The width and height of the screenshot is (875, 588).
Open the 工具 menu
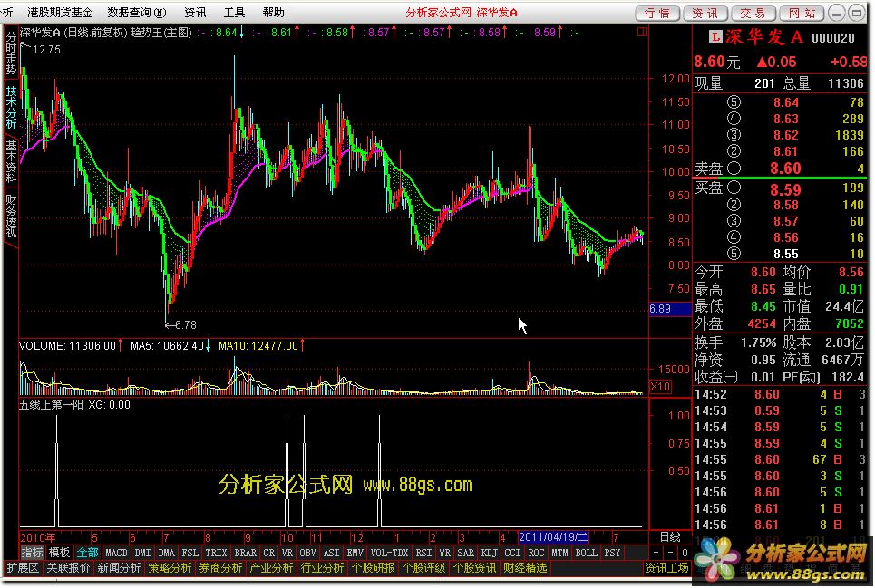coord(234,13)
